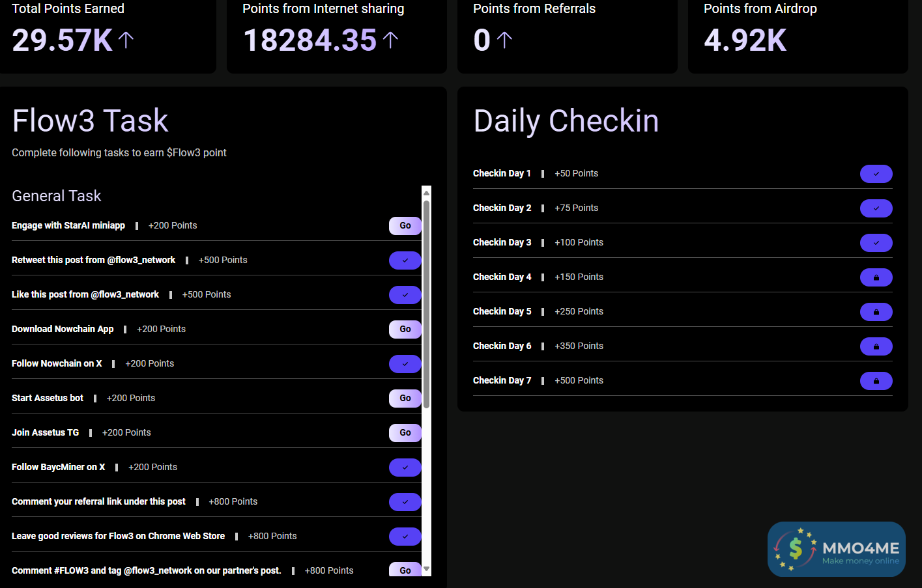Click the 'Flow3 Task' panel heading
The image size is (922, 588).
click(x=90, y=121)
